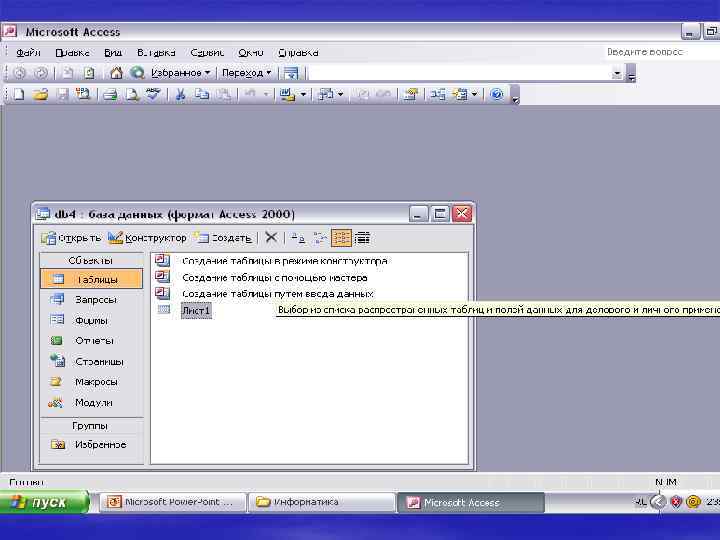Click the Show Only Web Toolbar icon
Screen dimensions: 720x540
pyautogui.click(x=291, y=73)
